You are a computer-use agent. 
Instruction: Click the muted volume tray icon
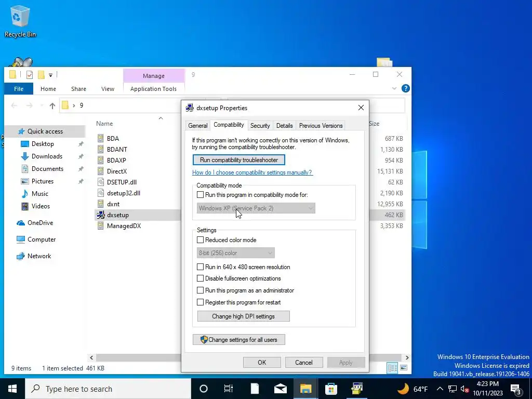point(464,389)
